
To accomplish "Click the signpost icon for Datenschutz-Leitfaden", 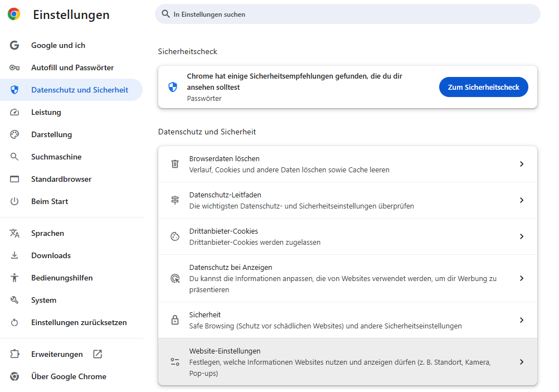I will 175,200.
